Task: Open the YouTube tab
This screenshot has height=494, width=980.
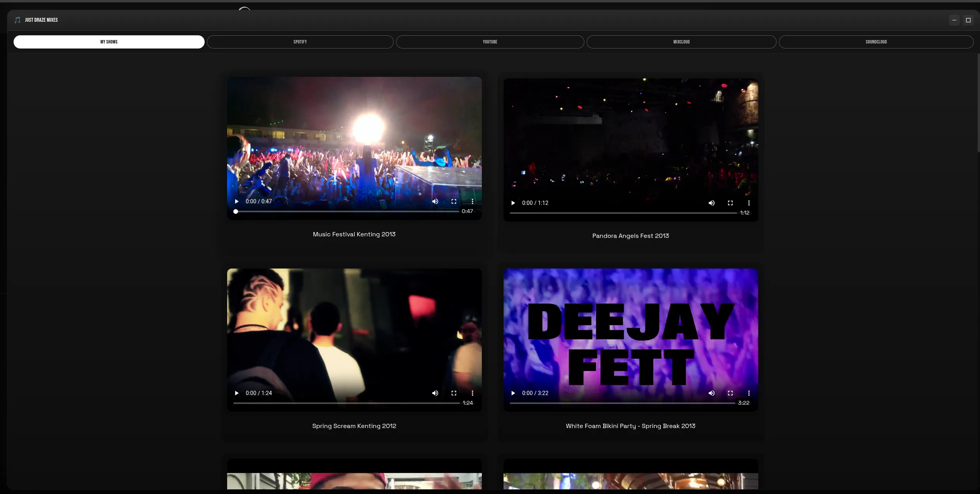Action: click(490, 42)
